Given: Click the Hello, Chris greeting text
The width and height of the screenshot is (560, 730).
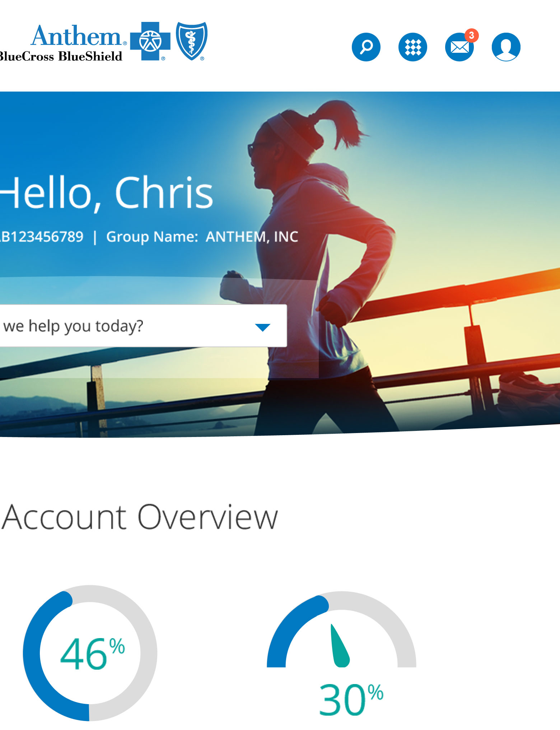Looking at the screenshot, I should 107,192.
